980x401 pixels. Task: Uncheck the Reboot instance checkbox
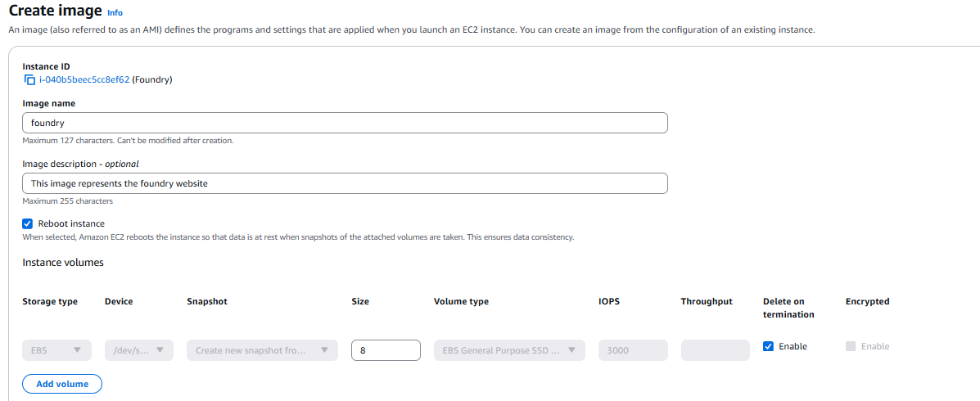(x=28, y=223)
